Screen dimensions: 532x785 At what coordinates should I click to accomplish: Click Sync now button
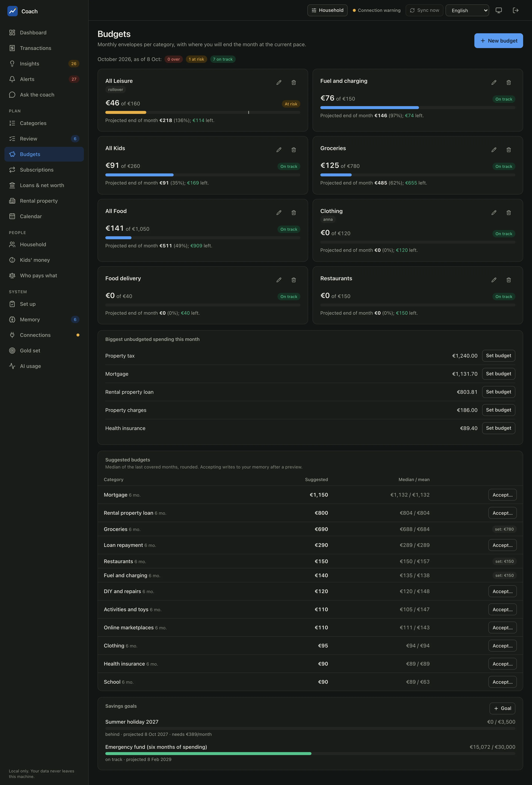424,11
